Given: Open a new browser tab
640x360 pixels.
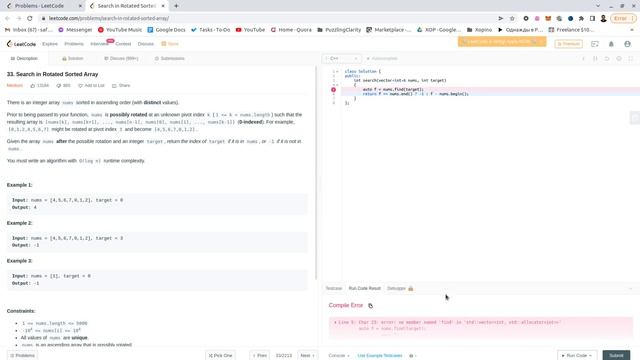Looking at the screenshot, I should click(x=176, y=6).
